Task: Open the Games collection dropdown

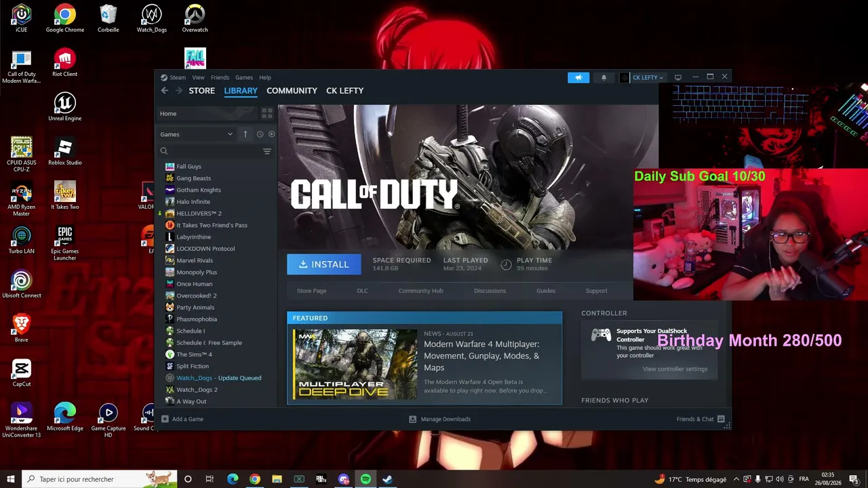Action: coord(197,134)
